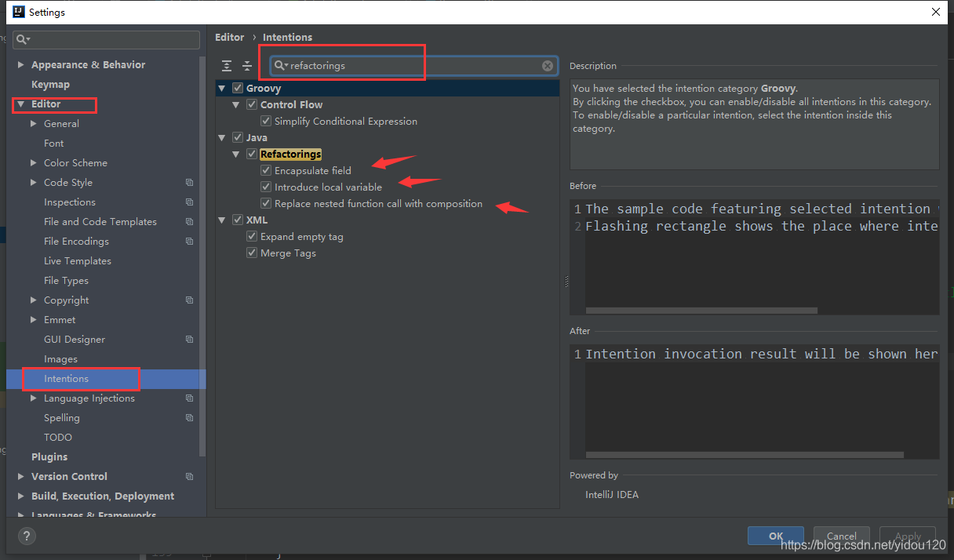954x560 pixels.
Task: Click the project-level icon beside File Encodings
Action: pyautogui.click(x=189, y=242)
